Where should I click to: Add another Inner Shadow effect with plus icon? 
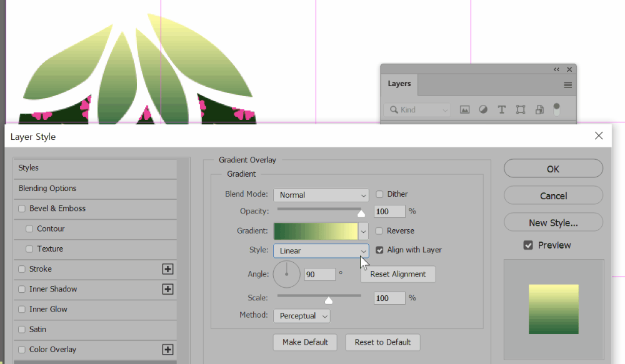click(x=167, y=289)
